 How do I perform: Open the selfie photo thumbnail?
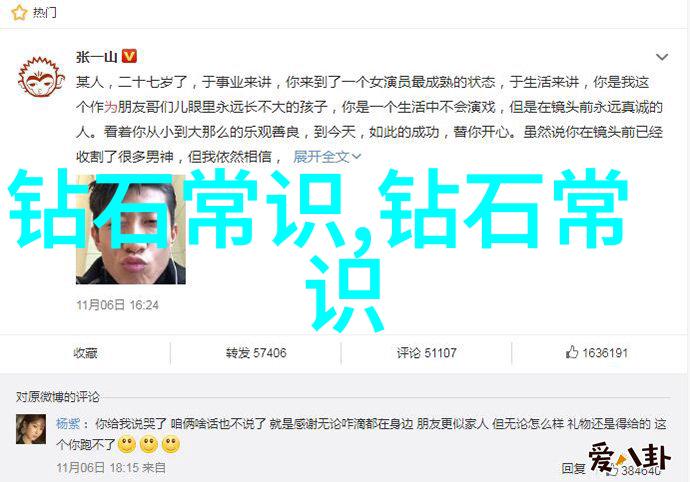tap(131, 229)
